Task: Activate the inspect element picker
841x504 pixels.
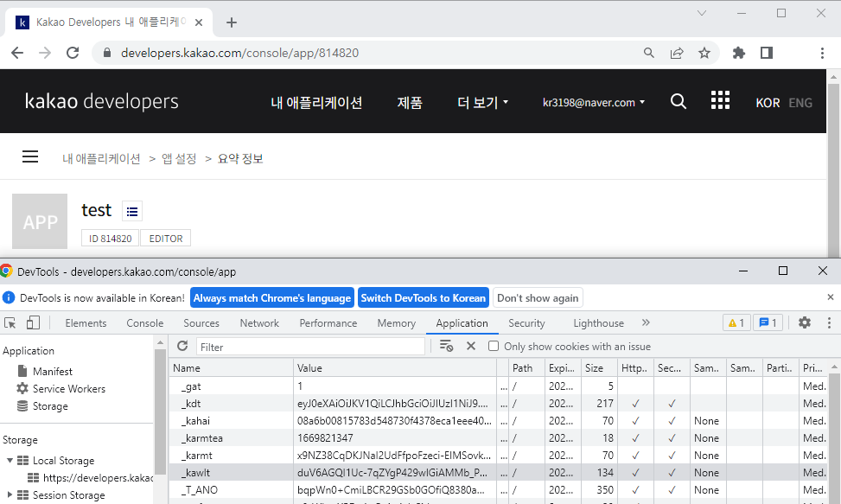Action: [10, 322]
